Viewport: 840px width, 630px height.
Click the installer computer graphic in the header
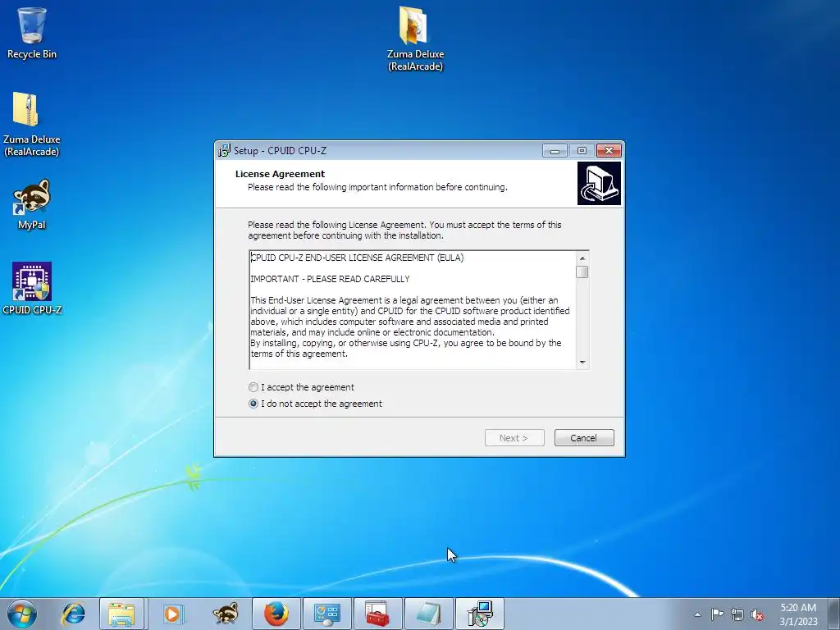599,183
